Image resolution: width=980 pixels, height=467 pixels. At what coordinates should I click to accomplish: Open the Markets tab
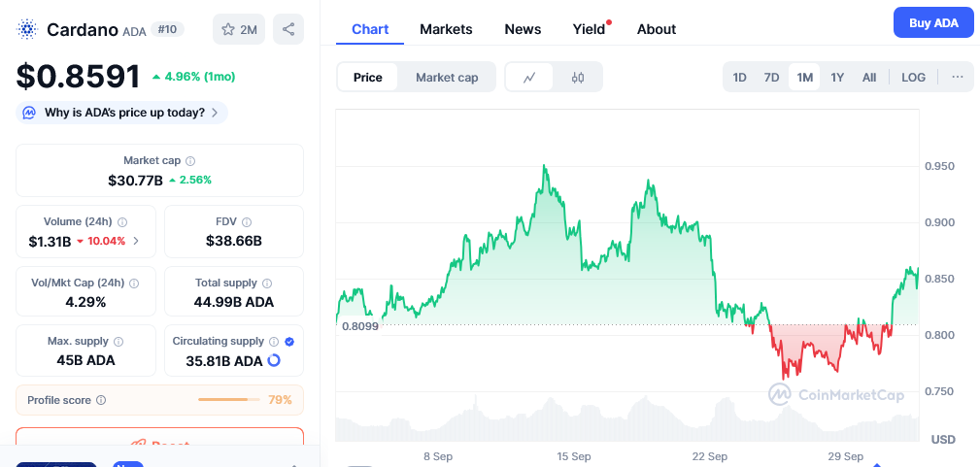(446, 29)
